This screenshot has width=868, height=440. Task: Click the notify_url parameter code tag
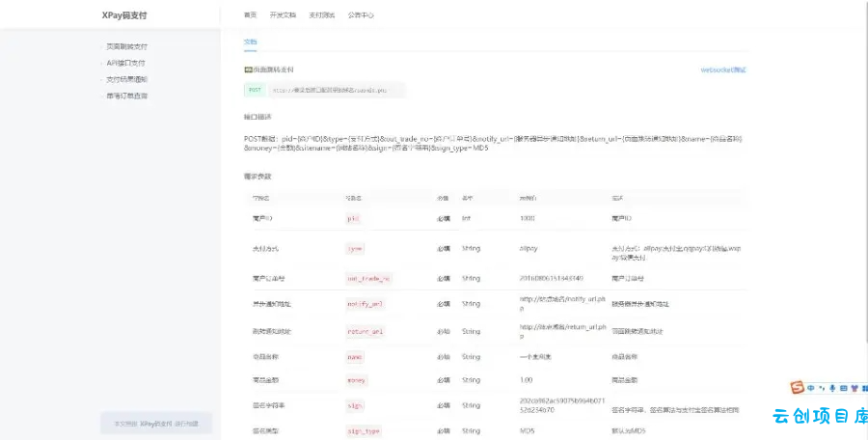pos(365,304)
